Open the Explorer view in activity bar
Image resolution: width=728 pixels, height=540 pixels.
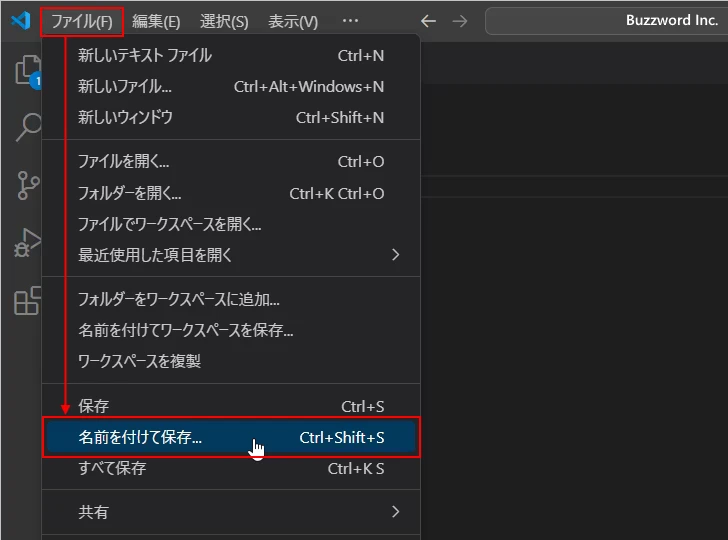26,70
